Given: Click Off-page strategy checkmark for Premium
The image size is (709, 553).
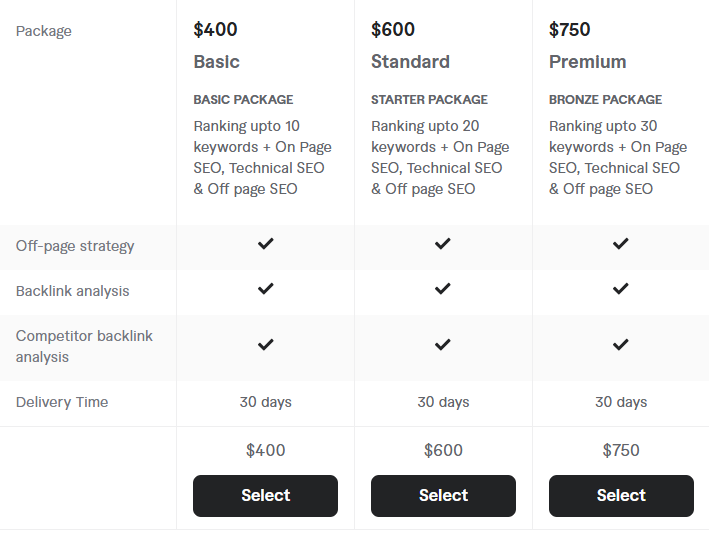Looking at the screenshot, I should tap(620, 244).
